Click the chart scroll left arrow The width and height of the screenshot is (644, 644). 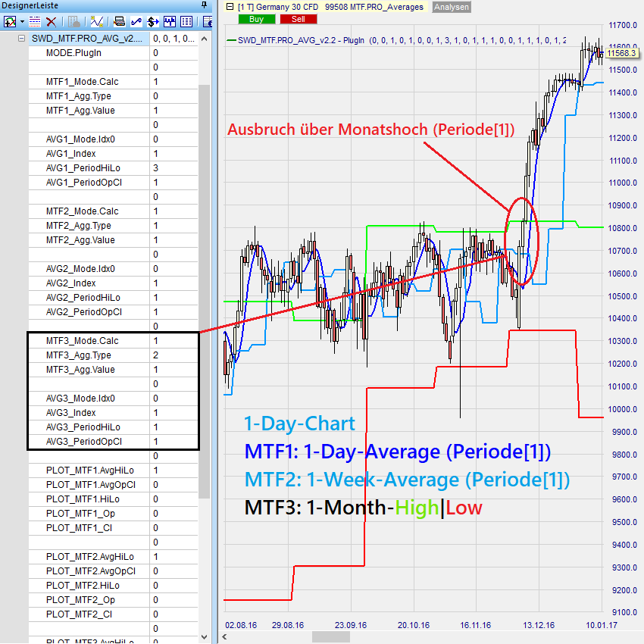[224, 637]
